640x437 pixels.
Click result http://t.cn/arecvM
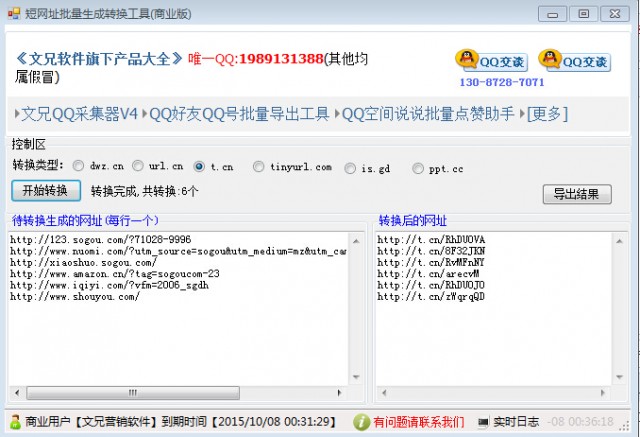(428, 274)
